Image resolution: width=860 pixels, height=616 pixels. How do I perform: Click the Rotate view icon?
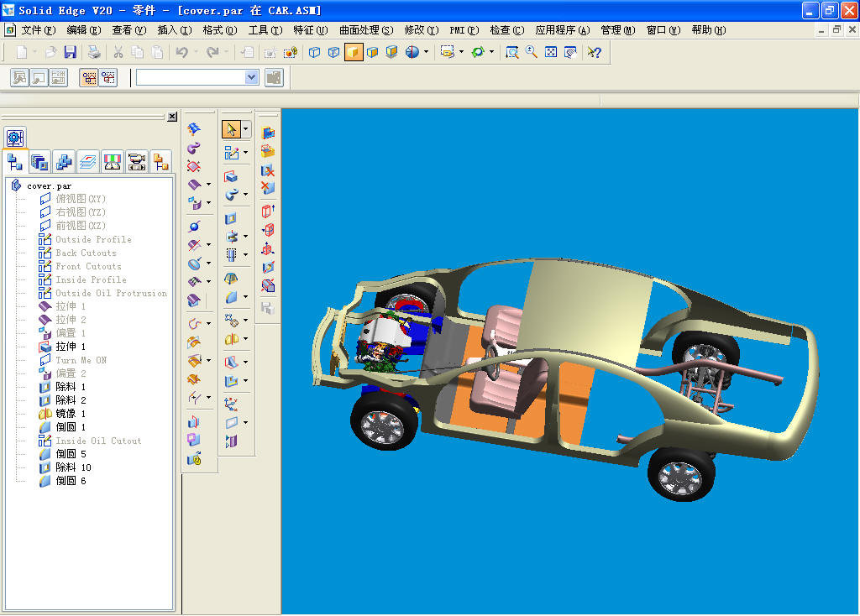click(477, 52)
